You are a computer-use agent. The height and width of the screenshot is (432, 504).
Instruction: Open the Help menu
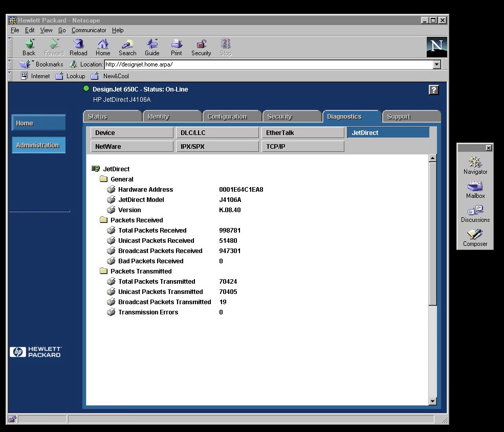[x=118, y=30]
